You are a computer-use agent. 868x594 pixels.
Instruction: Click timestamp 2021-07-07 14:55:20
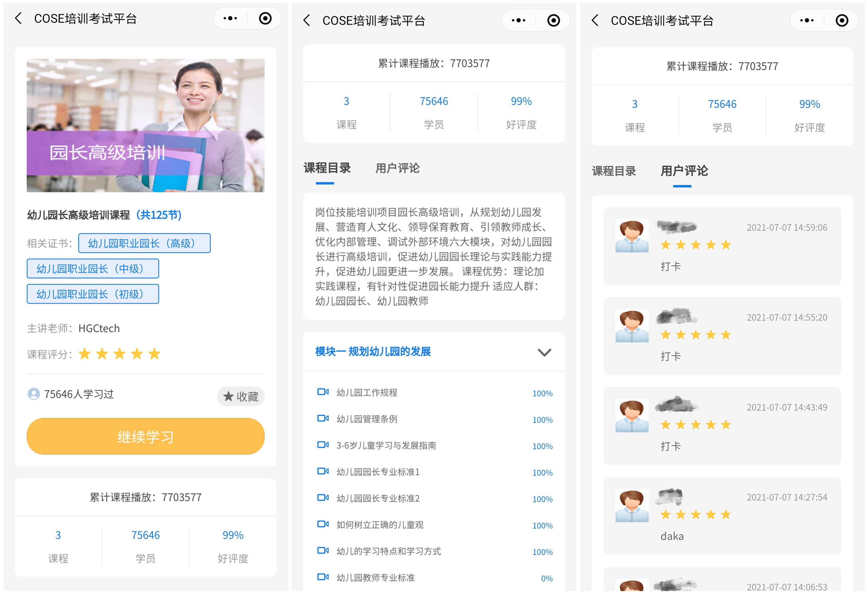click(787, 317)
